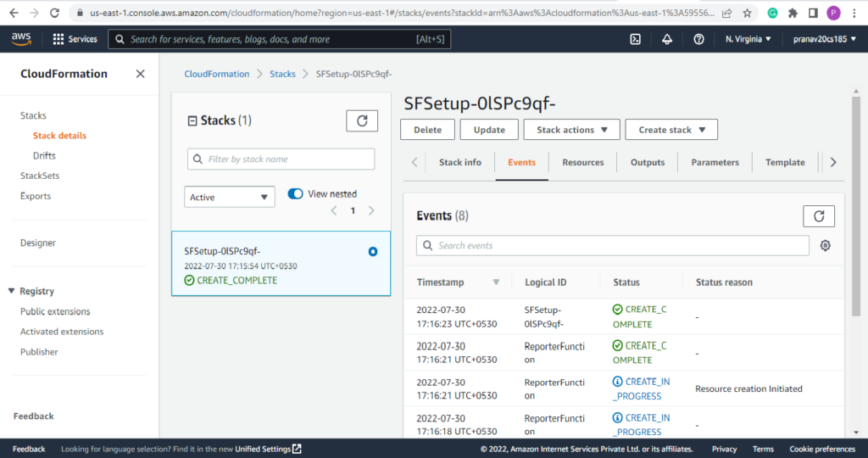Open Stack details in side navigation
The height and width of the screenshot is (458, 868).
point(60,136)
